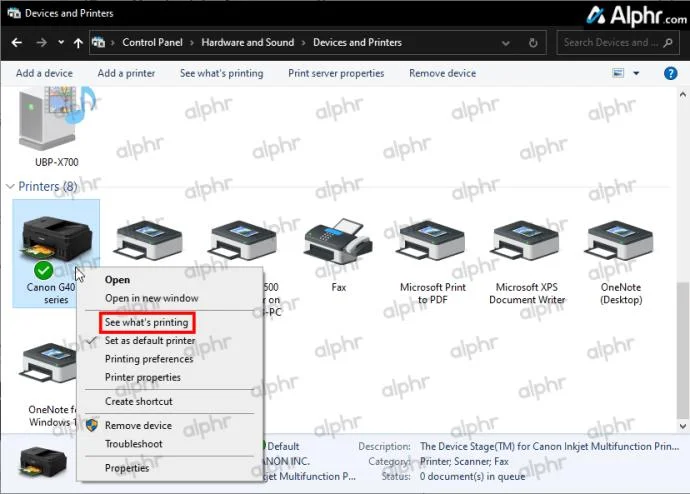This screenshot has width=690, height=494.
Task: Click the 'Printer; Scanner; Fax' category text
Action: [464, 461]
